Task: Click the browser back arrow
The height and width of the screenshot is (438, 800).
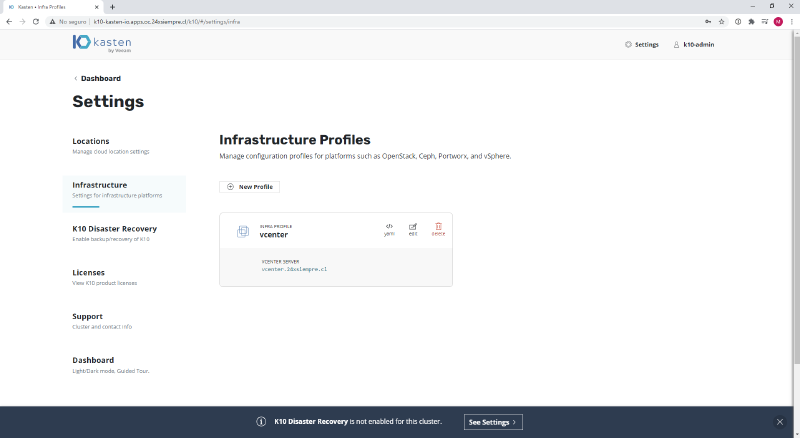Action: (x=9, y=21)
